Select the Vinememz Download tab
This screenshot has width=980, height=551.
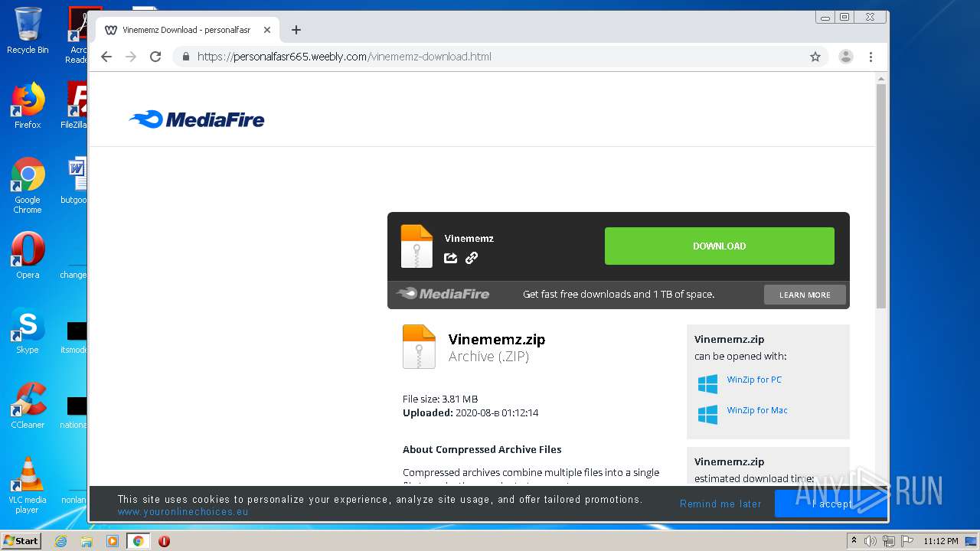(188, 30)
